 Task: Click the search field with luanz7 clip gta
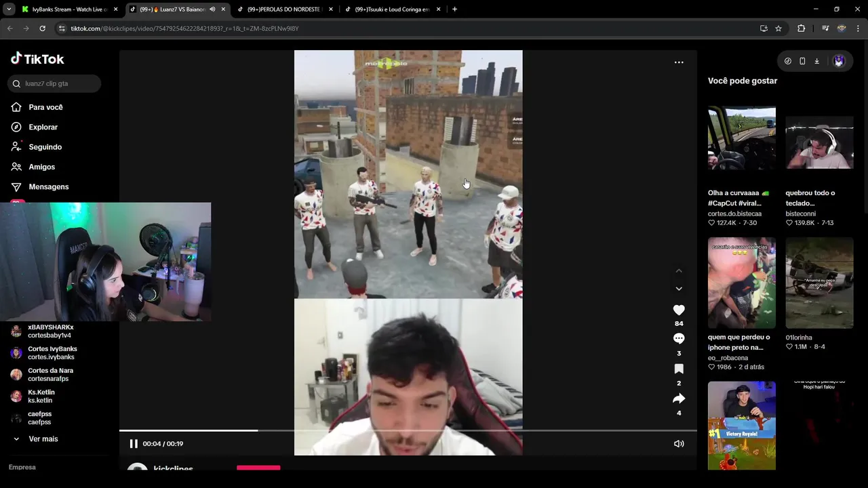[54, 83]
